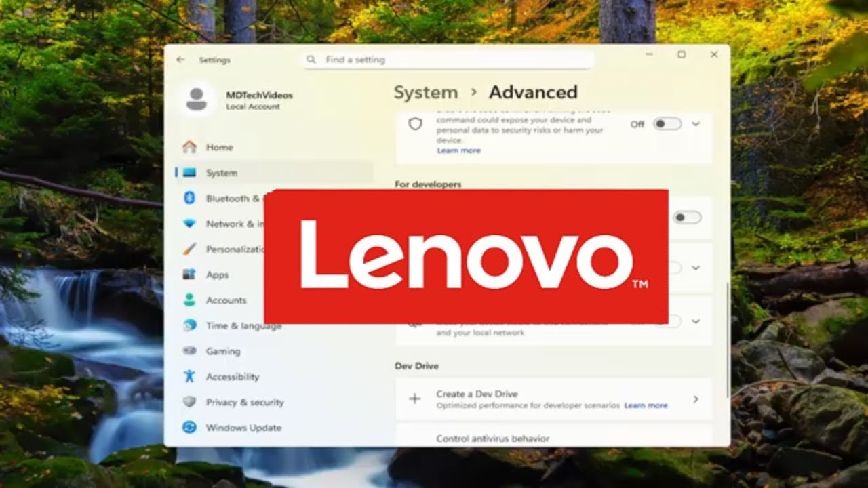This screenshot has width=868, height=488.
Task: Select System in the sidebar
Action: [275, 173]
